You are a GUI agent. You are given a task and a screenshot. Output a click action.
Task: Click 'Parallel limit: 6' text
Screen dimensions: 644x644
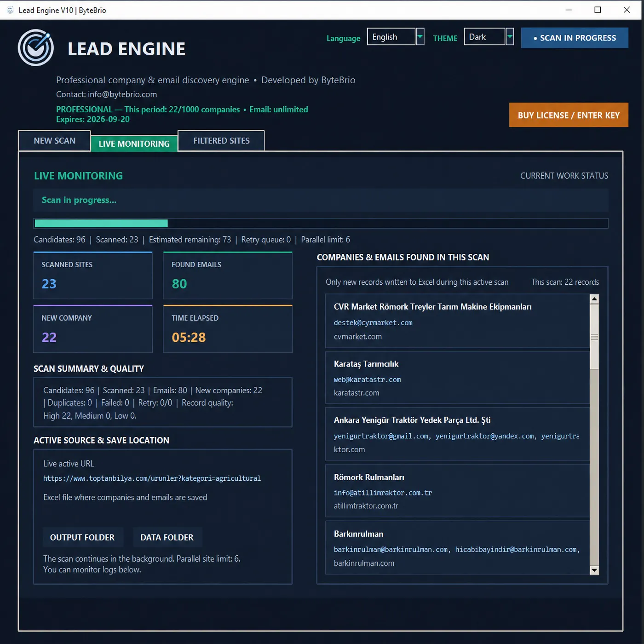tap(325, 240)
